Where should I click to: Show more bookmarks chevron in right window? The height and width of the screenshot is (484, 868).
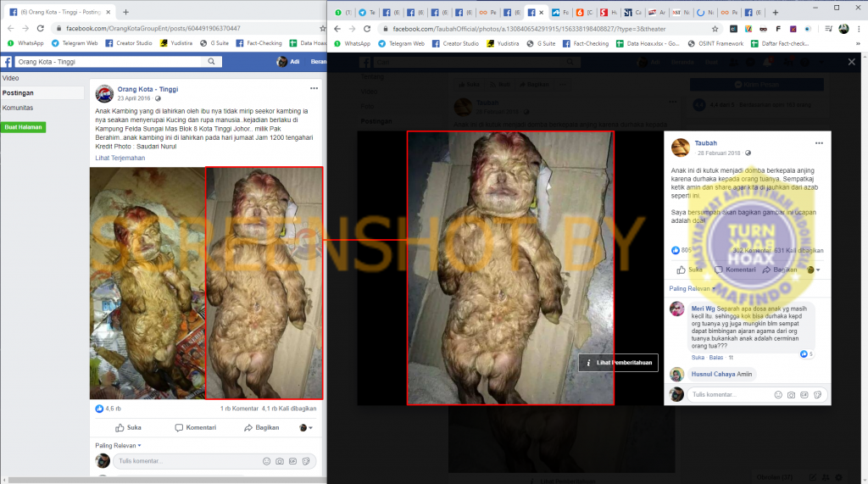[859, 43]
